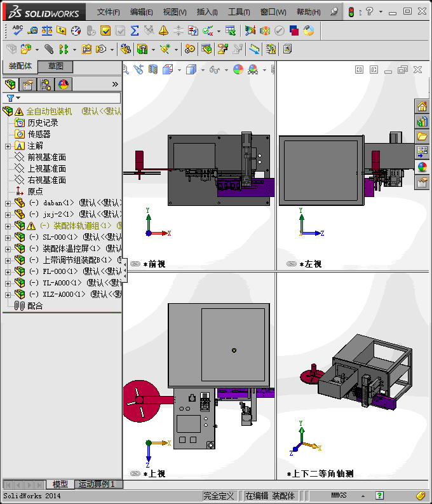Open the Bill of Materials gears icon
432x504 pixels.
click(x=190, y=49)
